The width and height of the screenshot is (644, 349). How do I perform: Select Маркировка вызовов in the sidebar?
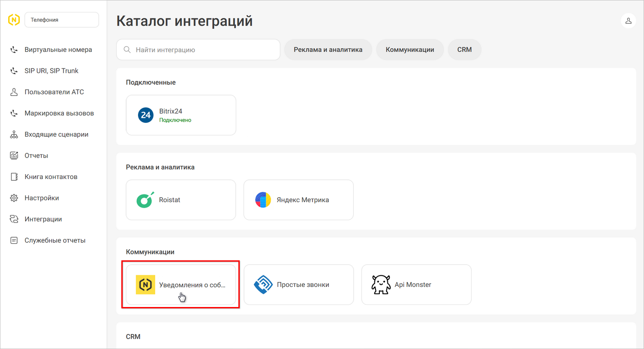pos(14,113)
